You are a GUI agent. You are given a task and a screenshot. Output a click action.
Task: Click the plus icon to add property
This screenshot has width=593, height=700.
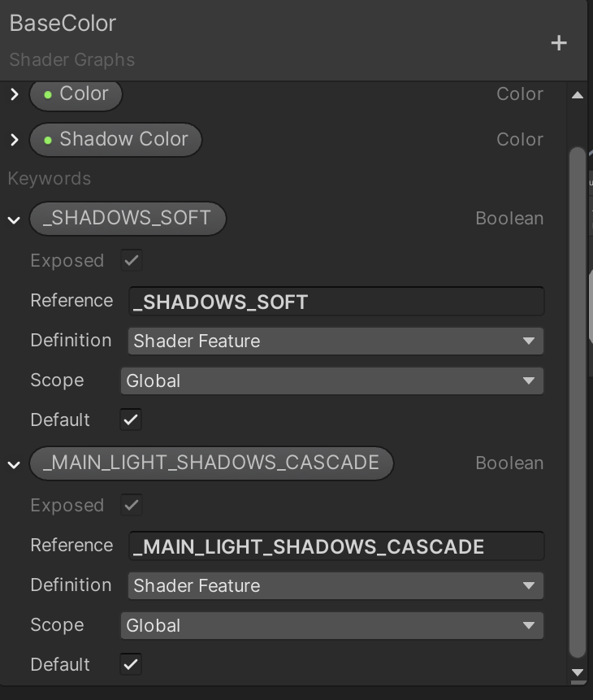[x=559, y=43]
